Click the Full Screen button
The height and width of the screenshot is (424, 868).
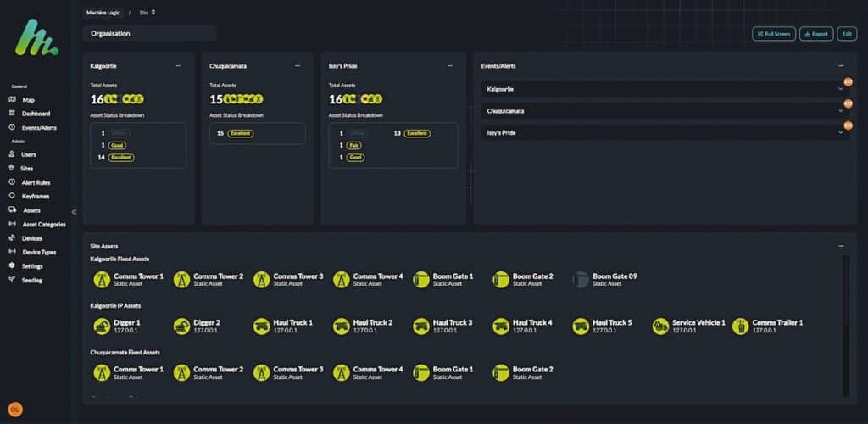click(x=773, y=34)
